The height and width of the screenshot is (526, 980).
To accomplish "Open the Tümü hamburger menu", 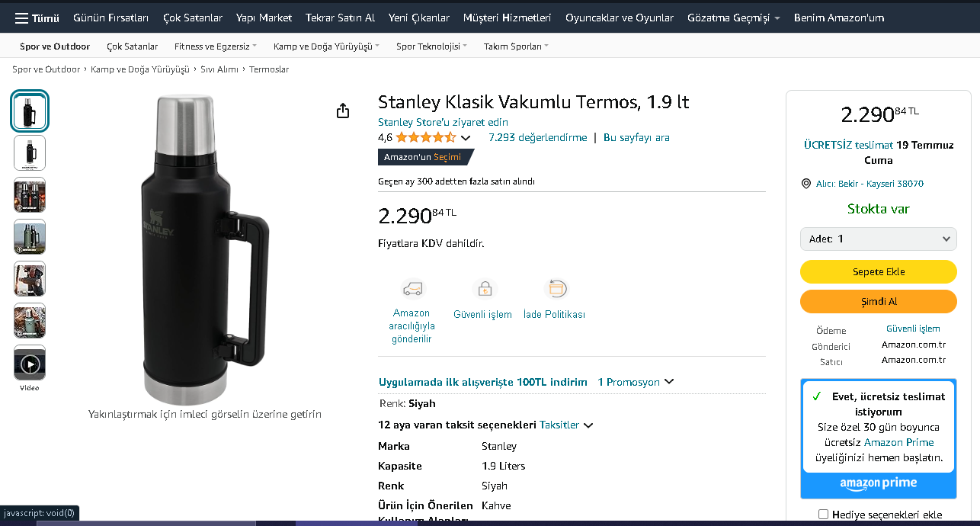I will tap(37, 18).
